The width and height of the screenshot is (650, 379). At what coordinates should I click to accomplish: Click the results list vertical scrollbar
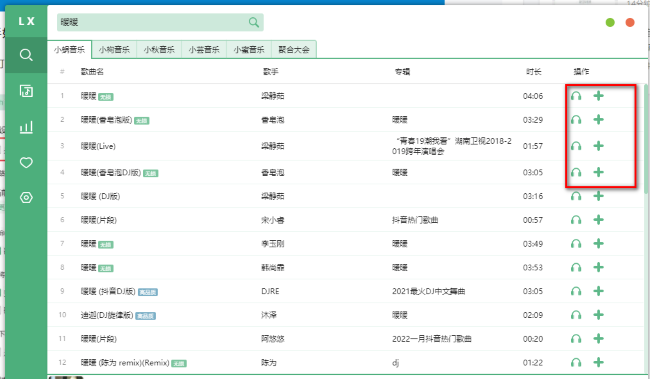[646, 139]
